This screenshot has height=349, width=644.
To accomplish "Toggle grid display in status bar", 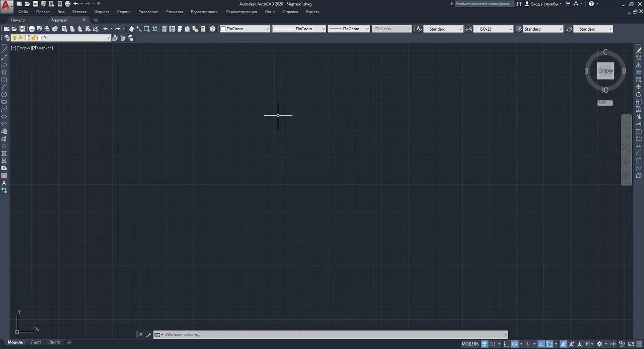I will tap(485, 344).
